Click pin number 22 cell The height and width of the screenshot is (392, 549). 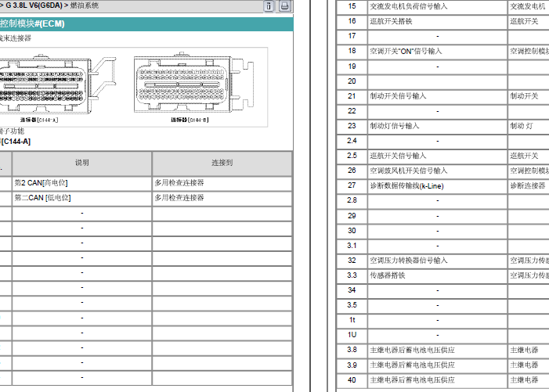click(352, 111)
